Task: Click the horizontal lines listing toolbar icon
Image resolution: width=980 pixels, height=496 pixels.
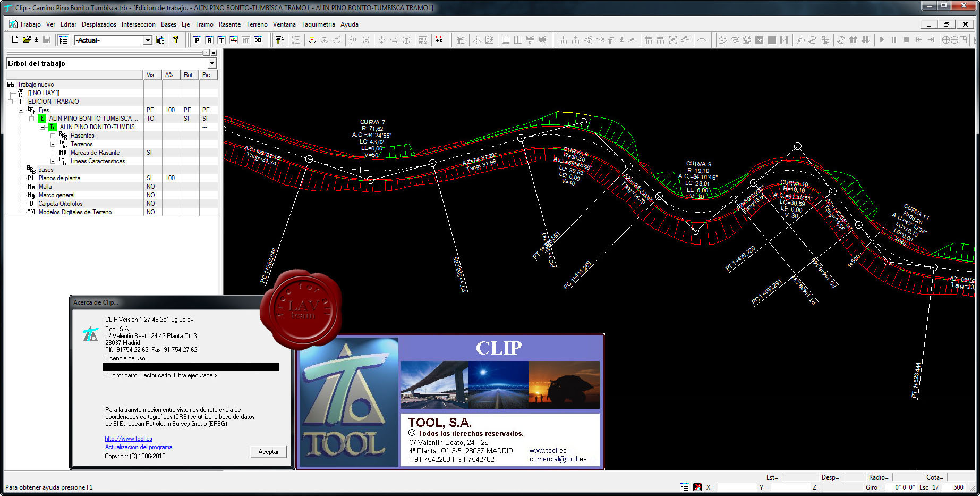Action: [x=506, y=40]
